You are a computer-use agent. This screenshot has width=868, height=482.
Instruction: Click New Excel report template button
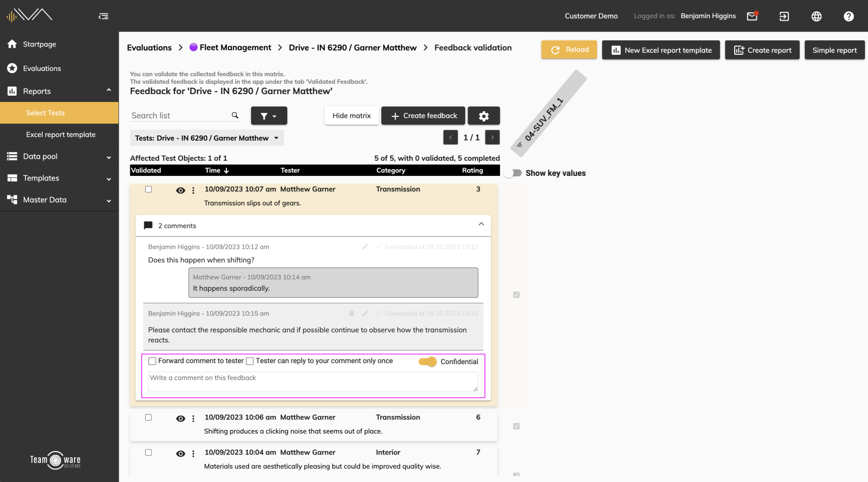661,50
